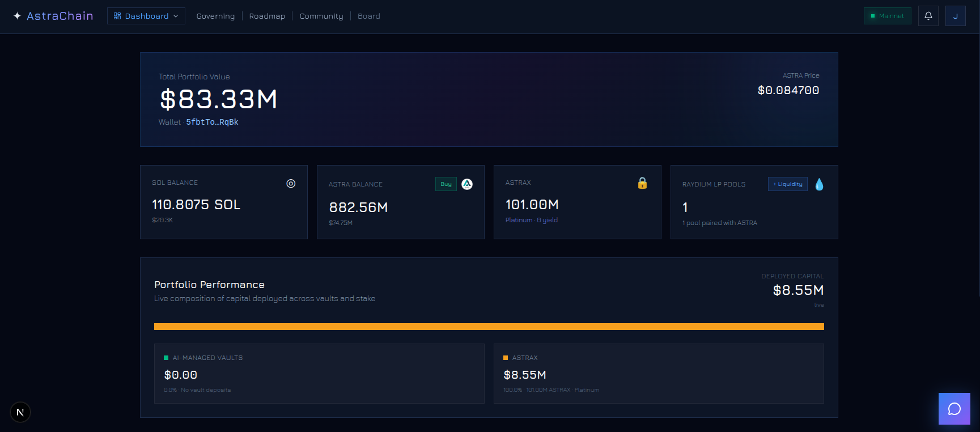This screenshot has width=980, height=432.
Task: Click the green AI-Managed Vaults legend square
Action: (166, 358)
